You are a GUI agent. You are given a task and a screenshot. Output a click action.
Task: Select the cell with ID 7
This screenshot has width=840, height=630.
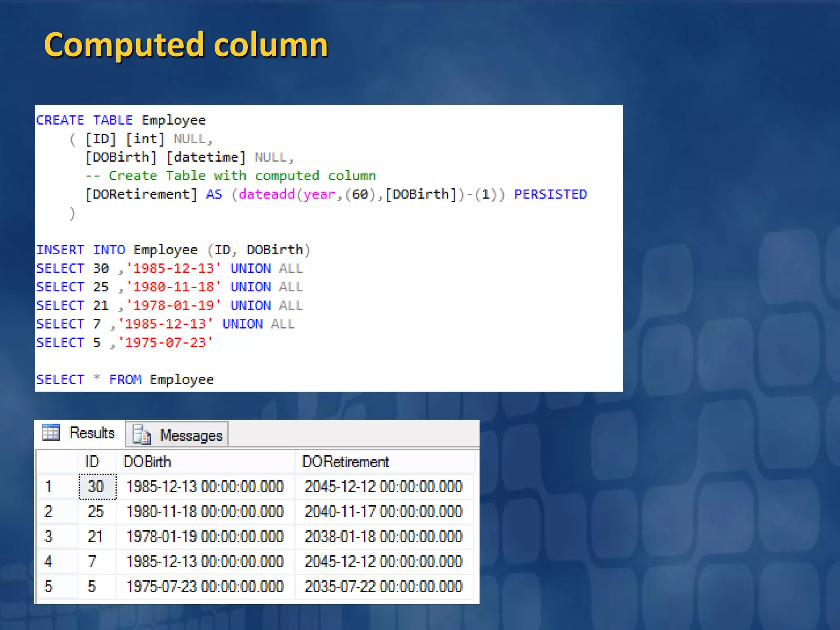(97, 562)
